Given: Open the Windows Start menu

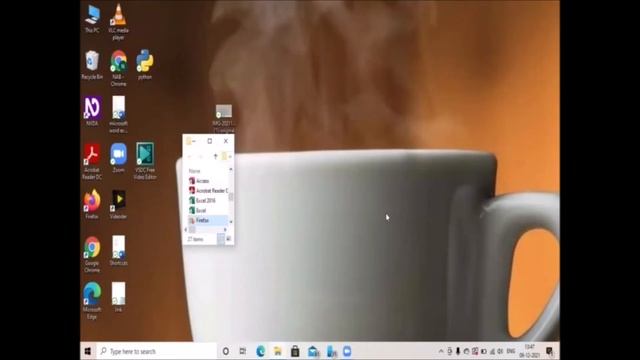Looking at the screenshot, I should (88, 351).
